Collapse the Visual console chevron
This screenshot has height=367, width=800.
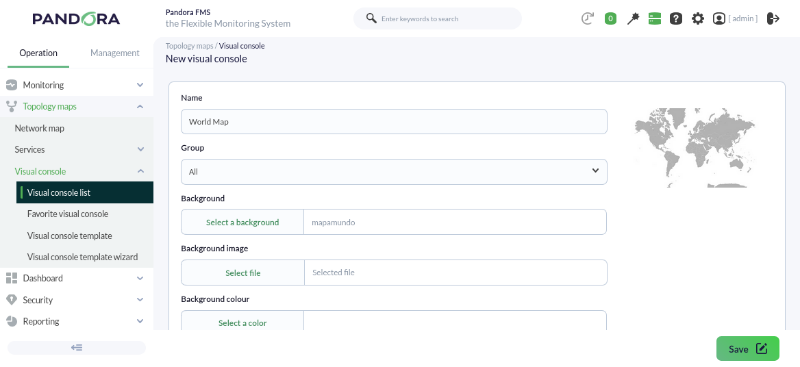141,171
